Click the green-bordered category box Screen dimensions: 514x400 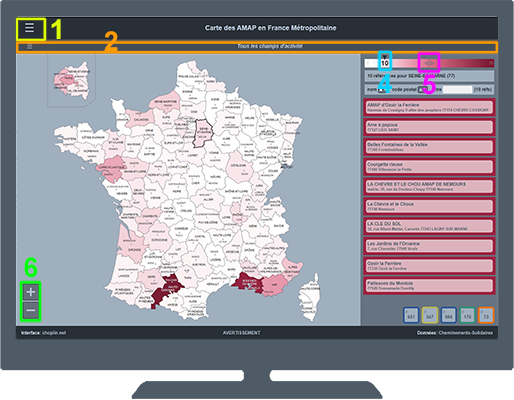coord(467,315)
